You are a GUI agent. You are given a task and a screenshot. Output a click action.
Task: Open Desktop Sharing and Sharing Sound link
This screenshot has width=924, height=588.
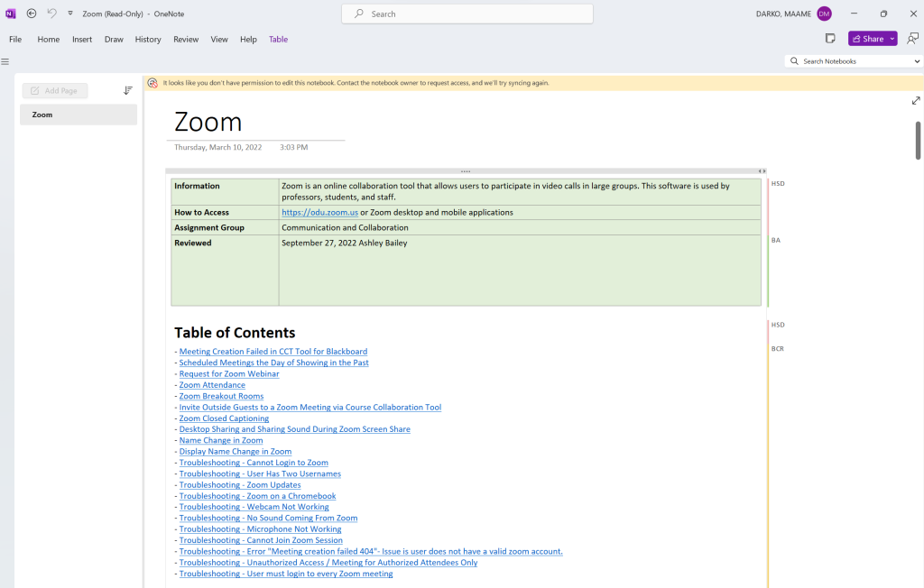pos(295,429)
